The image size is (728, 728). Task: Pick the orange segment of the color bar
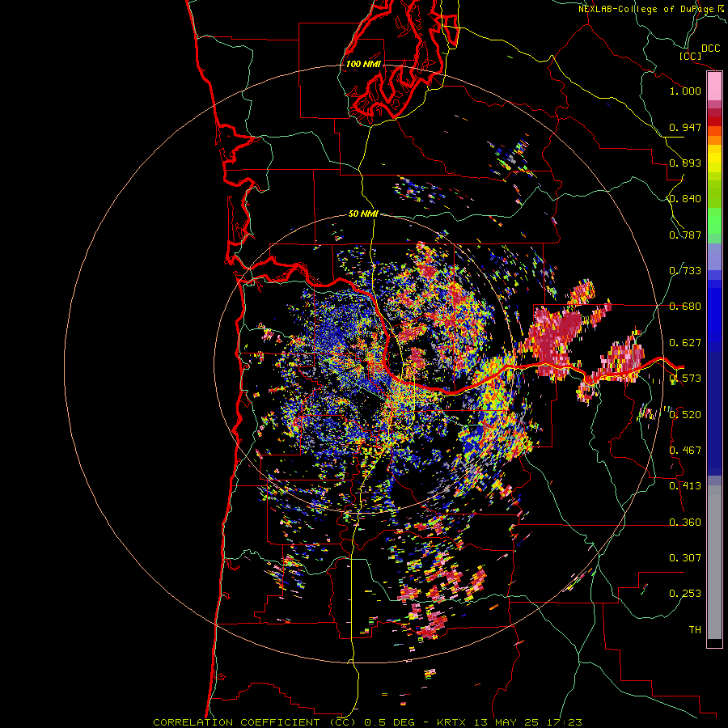click(x=714, y=140)
